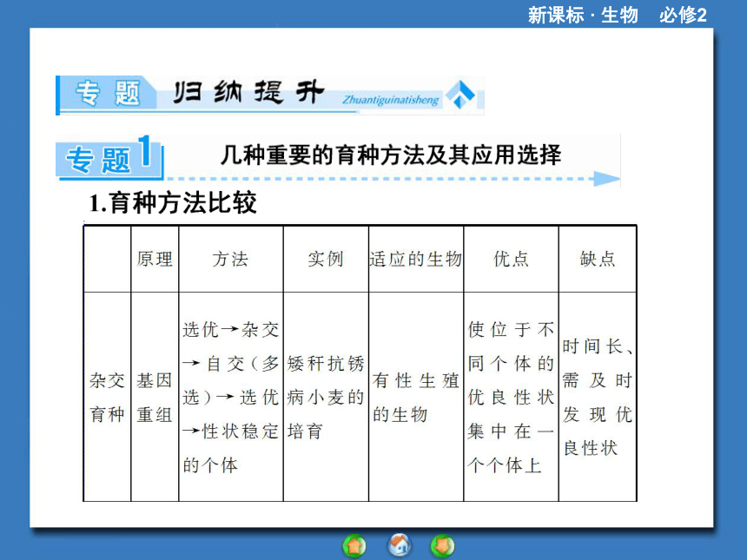Click the title 几种重要的育种方法及其应用选择

point(391,155)
